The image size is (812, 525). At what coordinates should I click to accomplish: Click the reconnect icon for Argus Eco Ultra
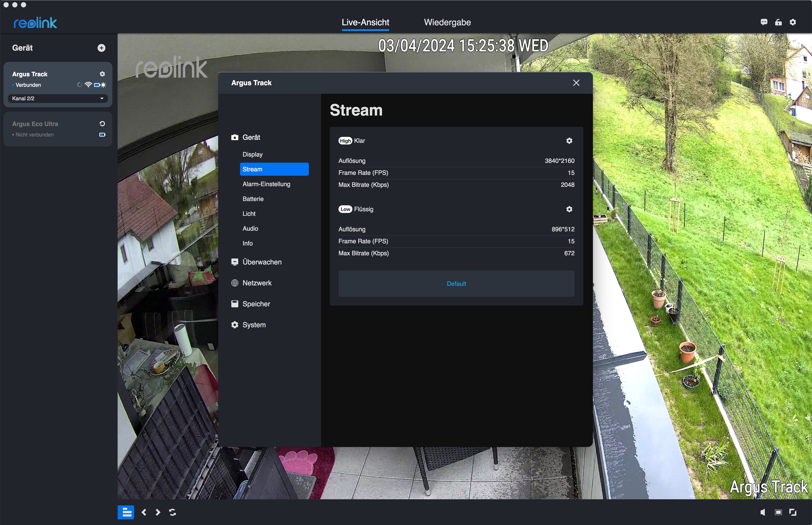click(x=102, y=124)
